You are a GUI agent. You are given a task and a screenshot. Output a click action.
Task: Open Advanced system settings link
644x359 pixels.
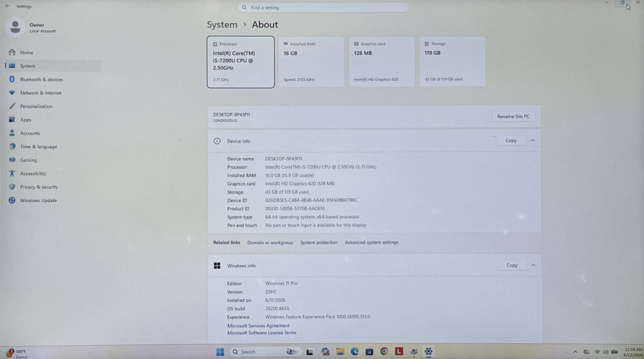[372, 242]
